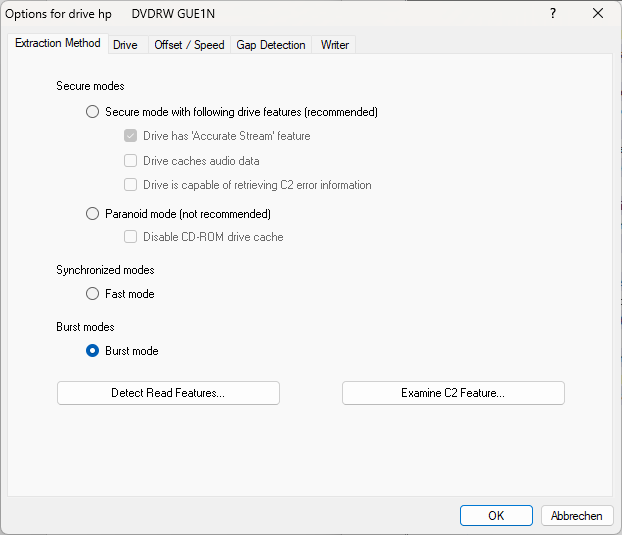Open the Drive tab
622x535 pixels.
click(125, 45)
